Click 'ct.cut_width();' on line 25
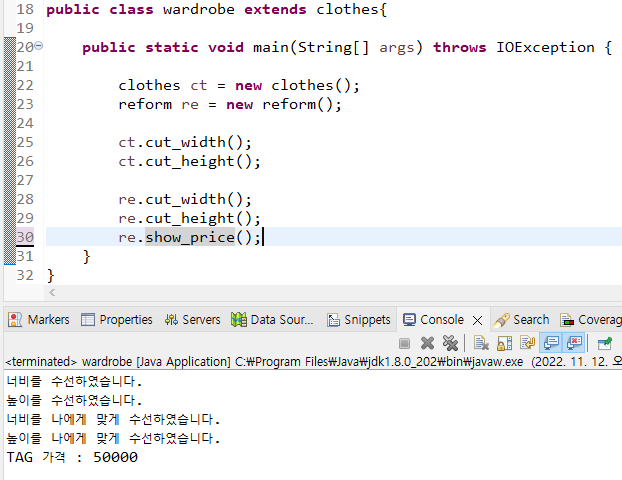 point(185,142)
